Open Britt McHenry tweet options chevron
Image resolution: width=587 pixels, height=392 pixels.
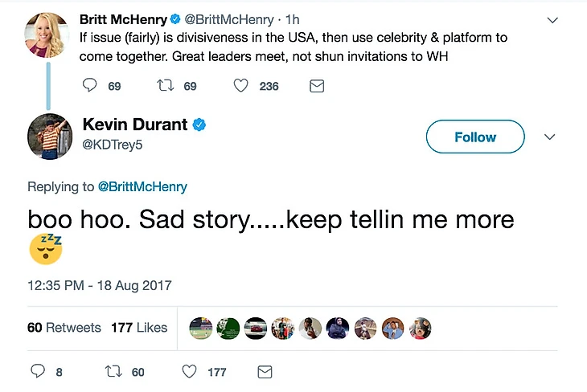[552, 18]
